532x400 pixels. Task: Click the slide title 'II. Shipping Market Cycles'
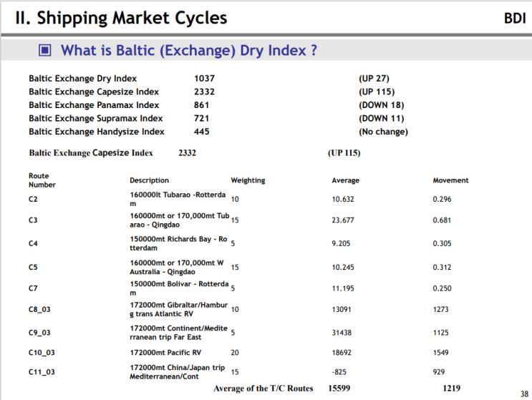click(x=121, y=18)
